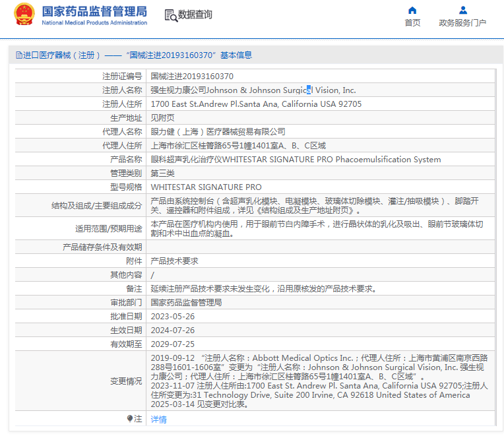Image resolution: width=504 pixels, height=440 pixels.
Task: Click 第三类 management category value
Action: [x=162, y=173]
